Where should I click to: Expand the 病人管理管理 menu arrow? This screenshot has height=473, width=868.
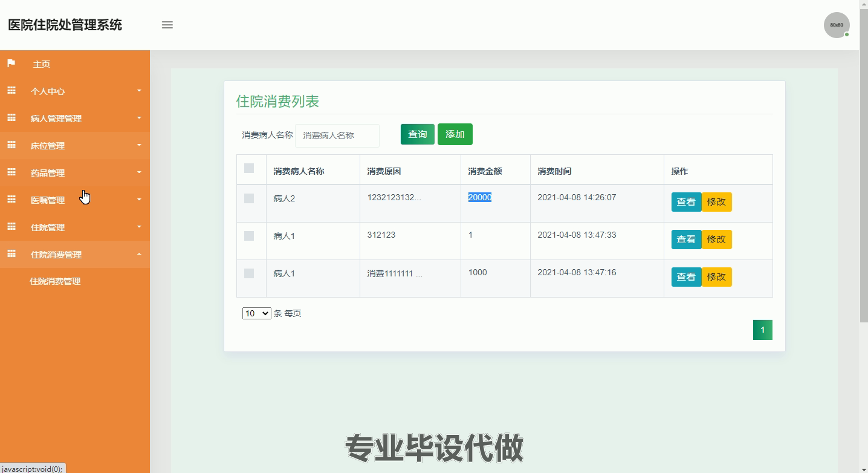[139, 118]
